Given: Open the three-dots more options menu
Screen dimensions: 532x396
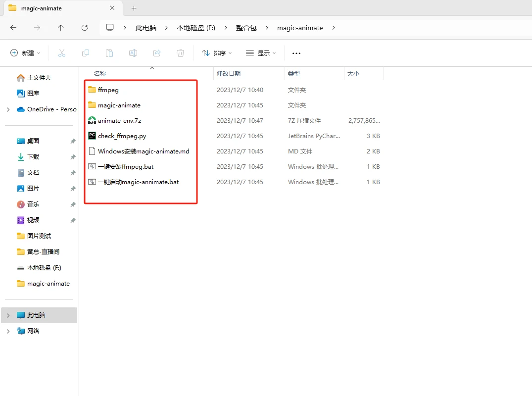Looking at the screenshot, I should pos(296,53).
